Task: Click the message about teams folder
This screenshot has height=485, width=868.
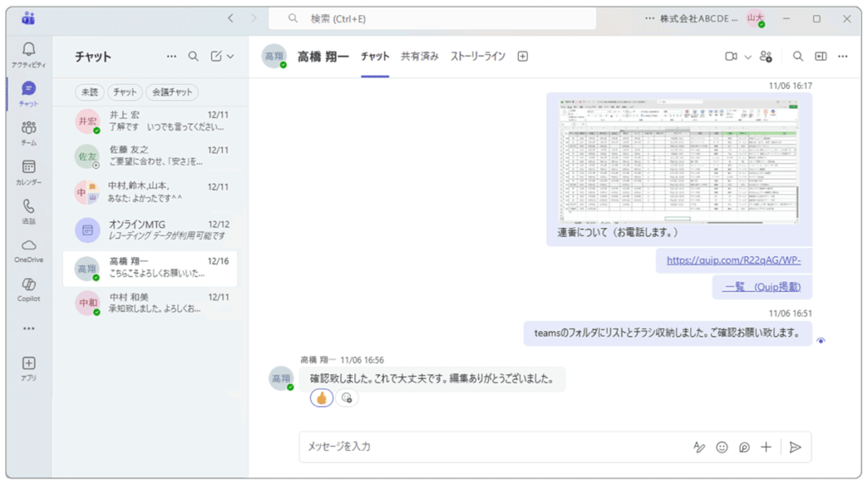Action: coord(667,332)
